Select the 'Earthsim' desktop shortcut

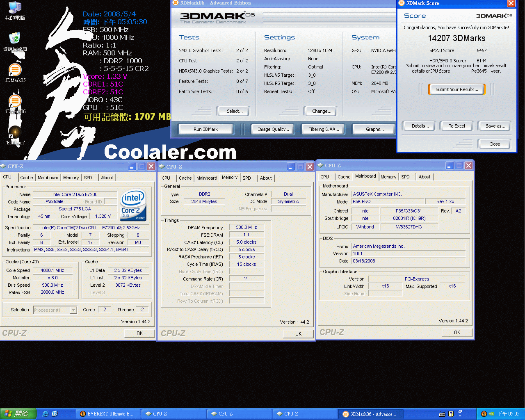15,135
